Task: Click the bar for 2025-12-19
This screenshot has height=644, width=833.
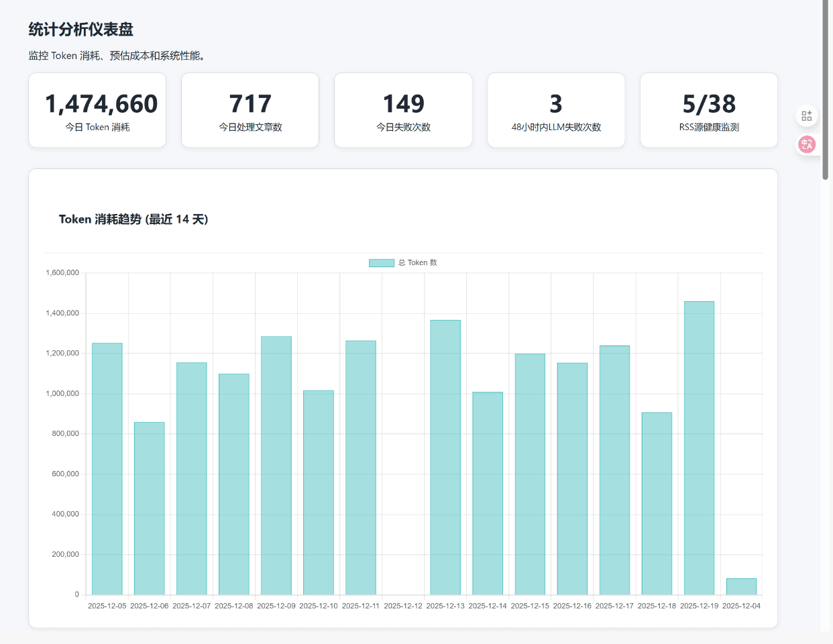Action: click(x=699, y=448)
